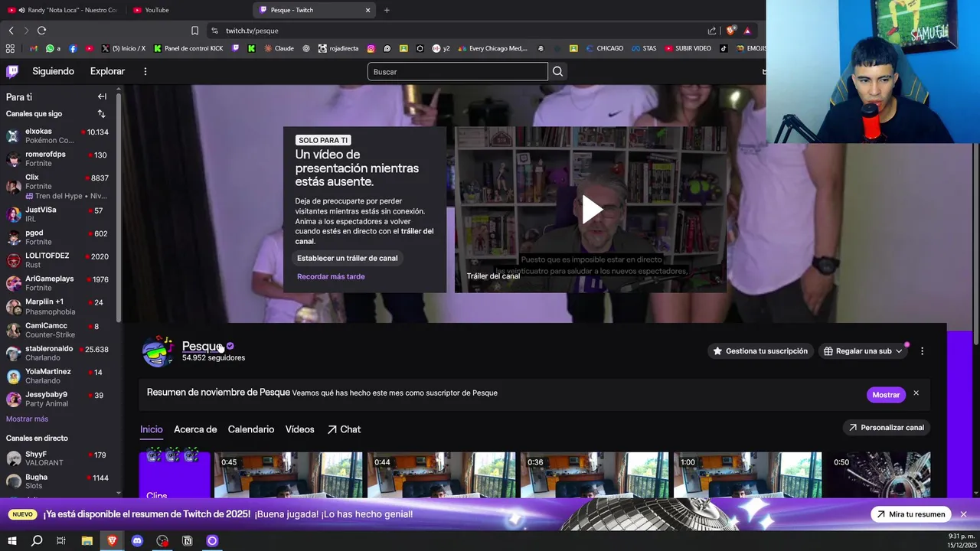980x551 pixels.
Task: Switch to Calendario tab
Action: [x=250, y=429]
